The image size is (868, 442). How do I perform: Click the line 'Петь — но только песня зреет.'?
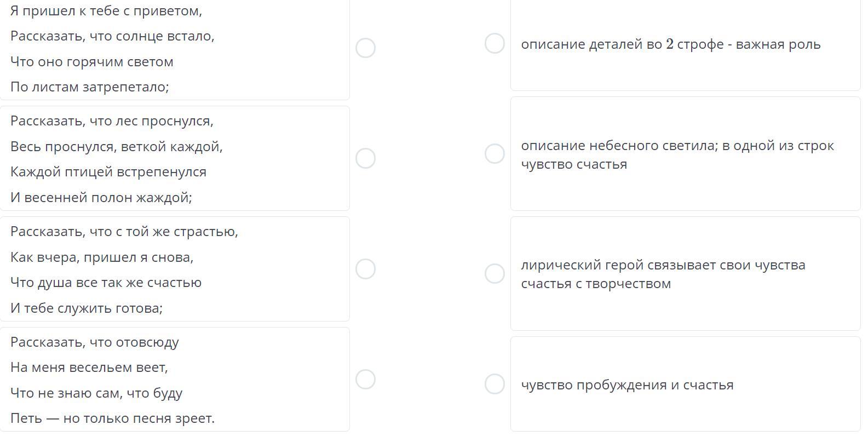click(112, 418)
